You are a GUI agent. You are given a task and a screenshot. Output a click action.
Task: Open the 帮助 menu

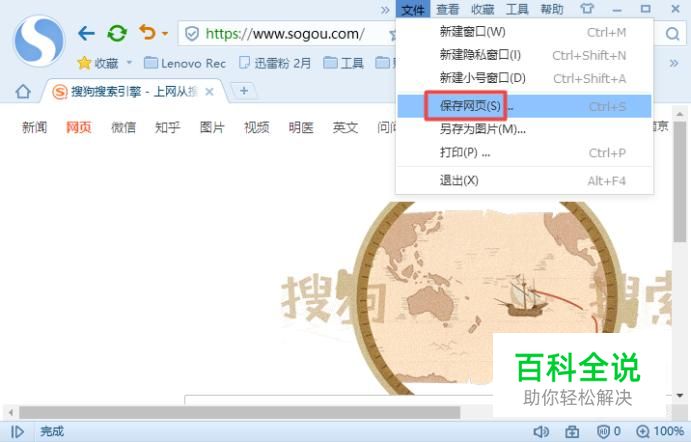click(552, 9)
